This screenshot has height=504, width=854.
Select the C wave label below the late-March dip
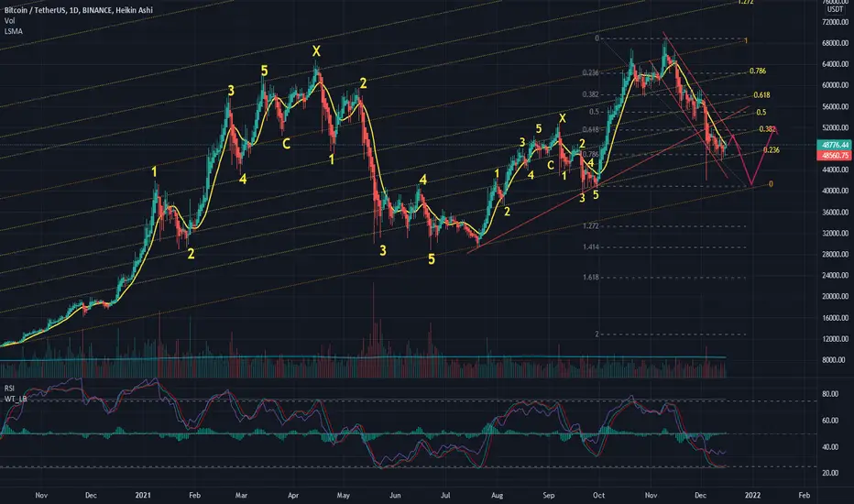point(286,144)
